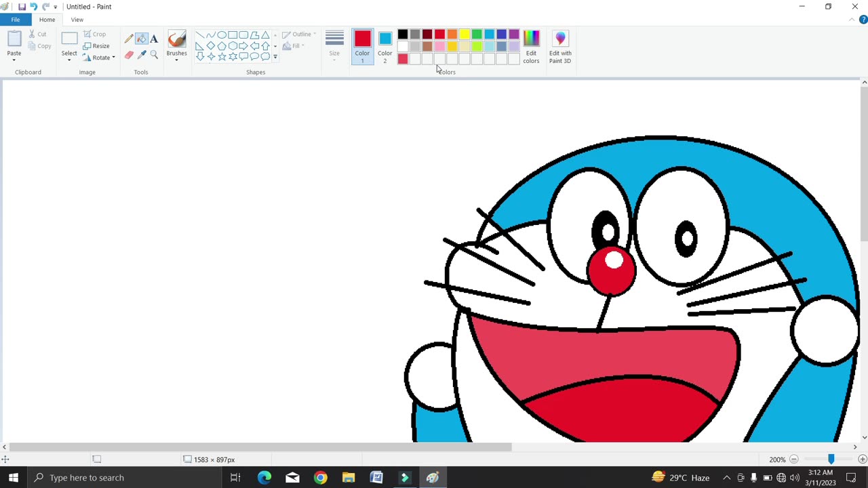Viewport: 868px width, 488px height.
Task: Choose the Right arrow shape
Action: (243, 46)
